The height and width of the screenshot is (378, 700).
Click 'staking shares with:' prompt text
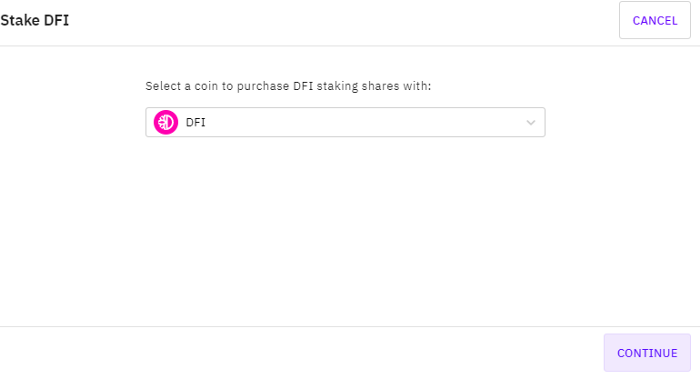tap(374, 86)
